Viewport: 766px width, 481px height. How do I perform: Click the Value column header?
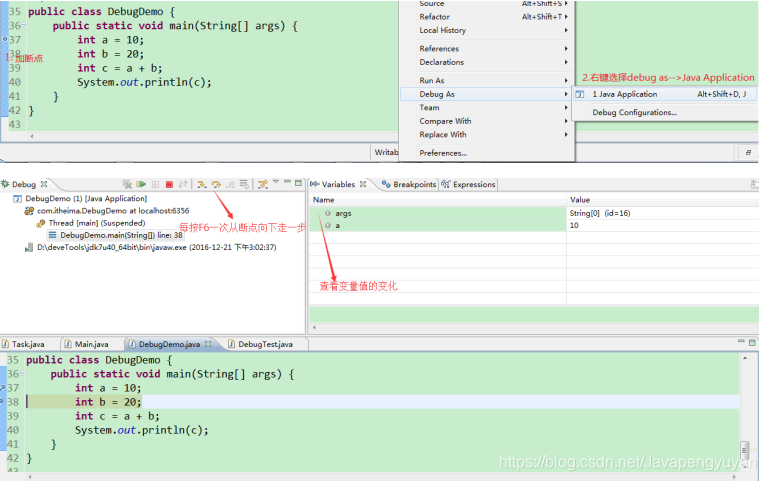pyautogui.click(x=663, y=200)
